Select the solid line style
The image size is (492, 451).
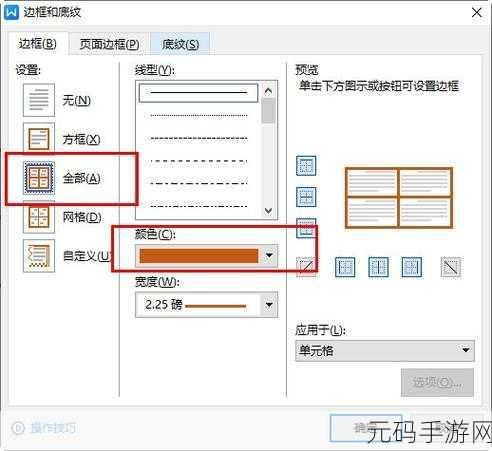tap(198, 92)
